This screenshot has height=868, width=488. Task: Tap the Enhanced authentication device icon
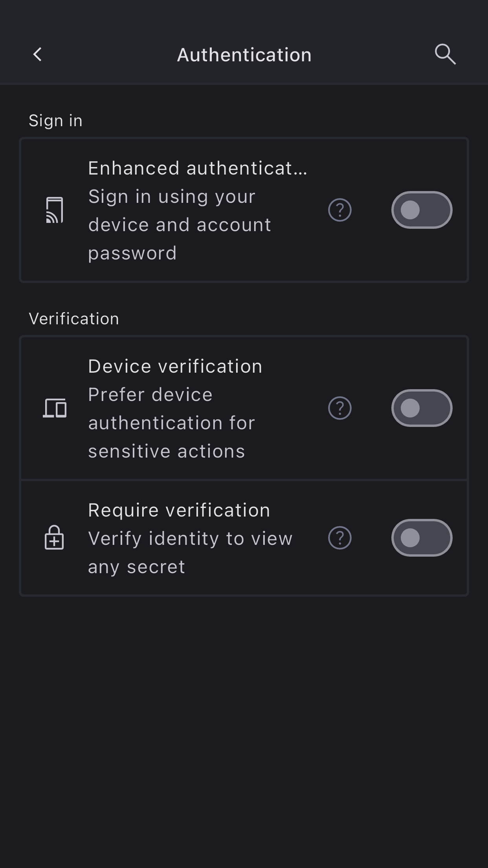click(55, 210)
